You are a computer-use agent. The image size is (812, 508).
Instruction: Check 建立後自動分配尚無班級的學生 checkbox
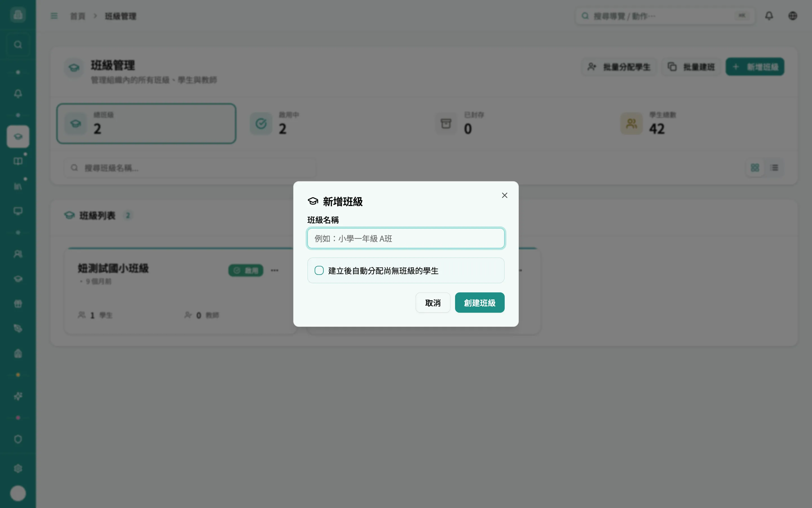point(319,270)
